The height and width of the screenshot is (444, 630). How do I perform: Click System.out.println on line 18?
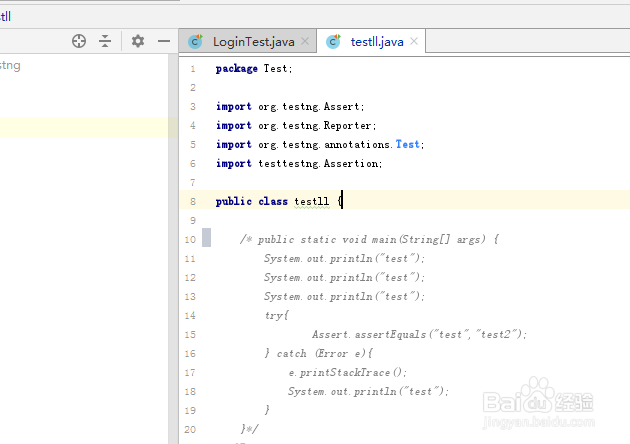tap(368, 391)
